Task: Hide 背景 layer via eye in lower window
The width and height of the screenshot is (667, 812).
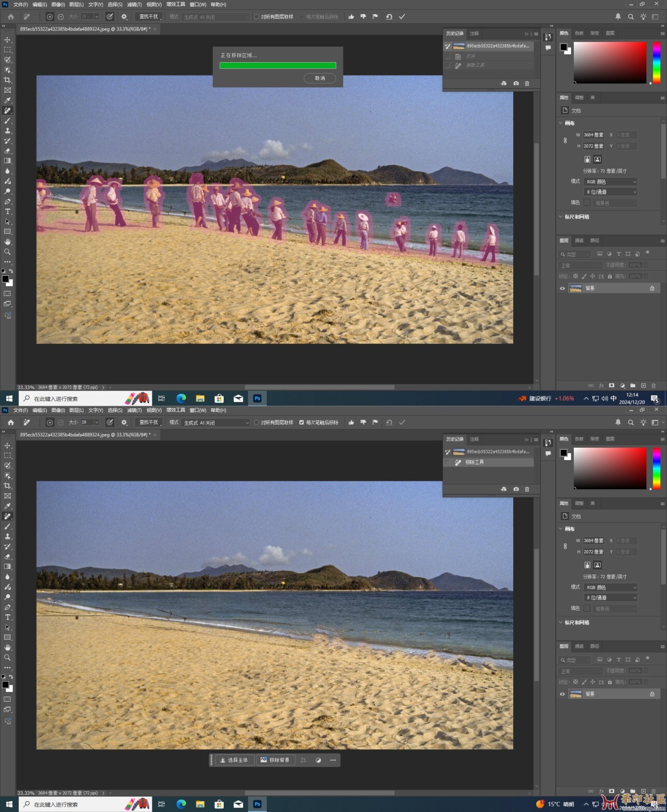Action: tap(562, 694)
